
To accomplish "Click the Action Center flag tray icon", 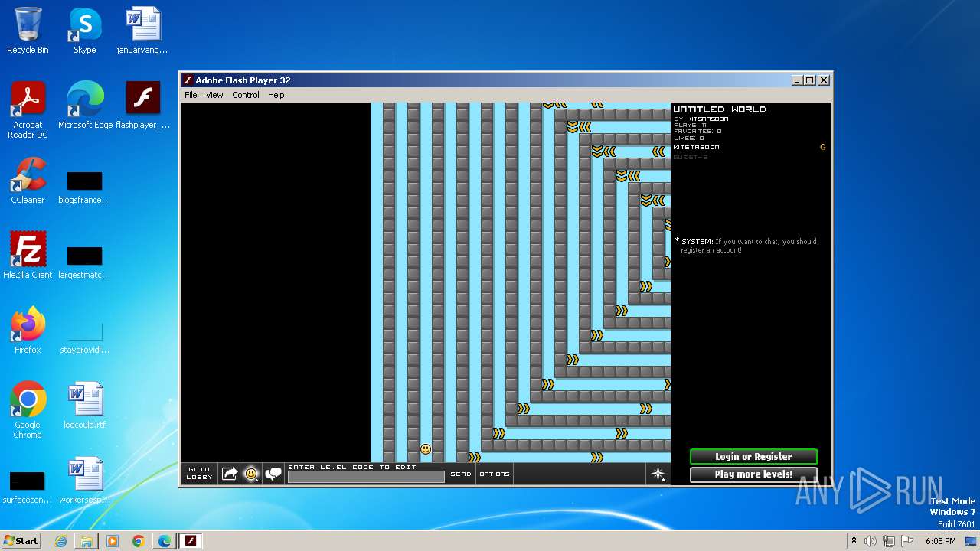I will click(907, 541).
